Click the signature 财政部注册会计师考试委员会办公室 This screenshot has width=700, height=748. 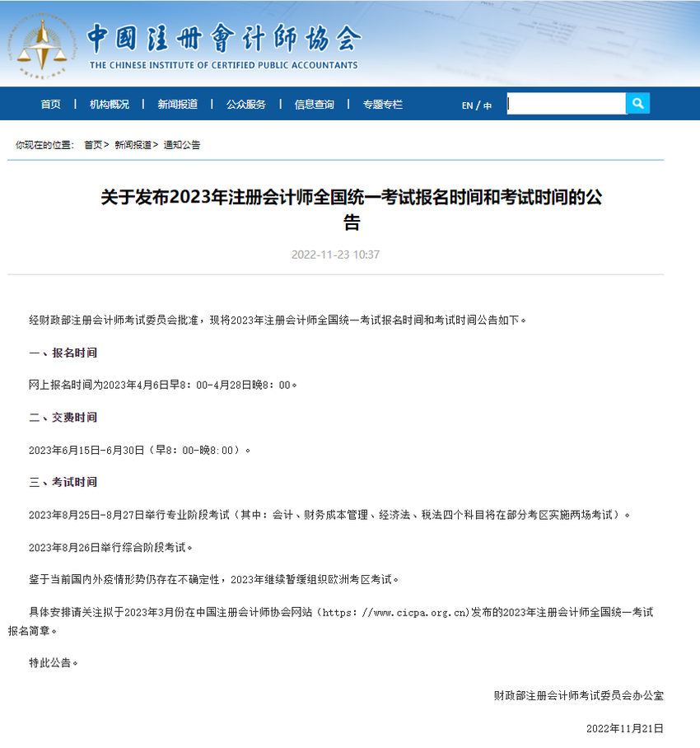[579, 696]
